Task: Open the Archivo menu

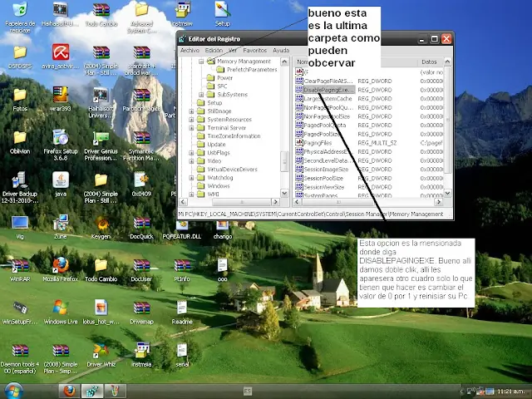Action: pos(190,50)
